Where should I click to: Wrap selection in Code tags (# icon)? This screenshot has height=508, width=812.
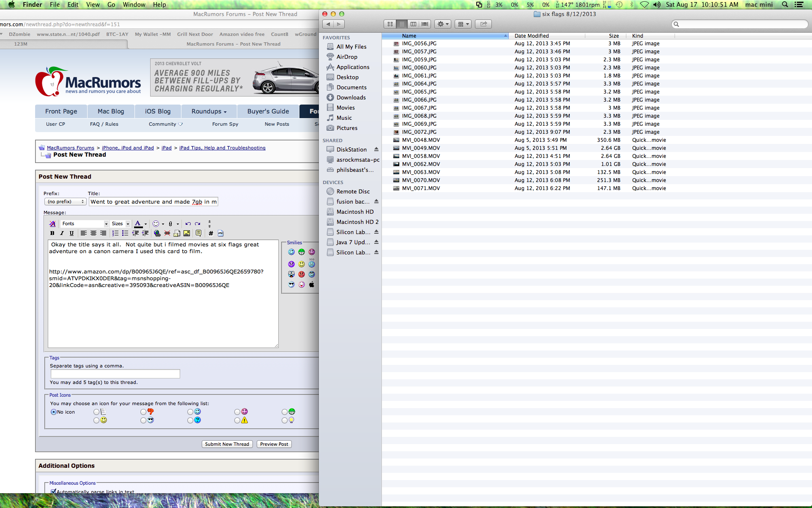pyautogui.click(x=211, y=233)
